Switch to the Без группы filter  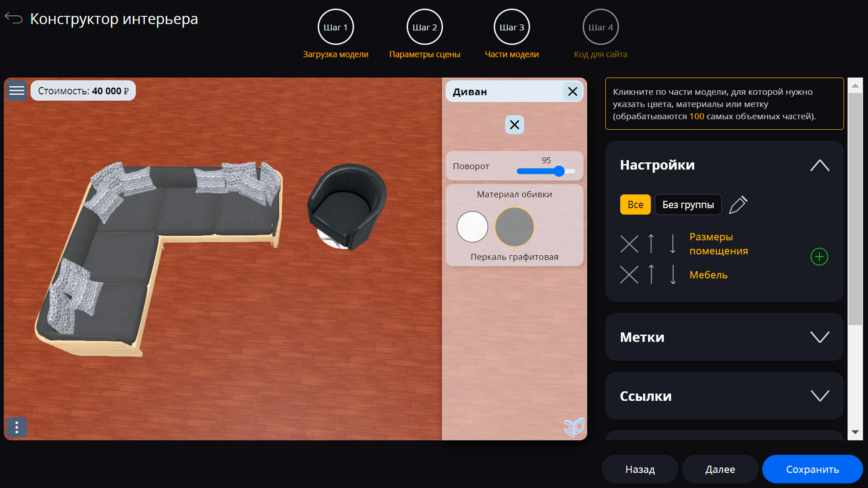(x=688, y=204)
